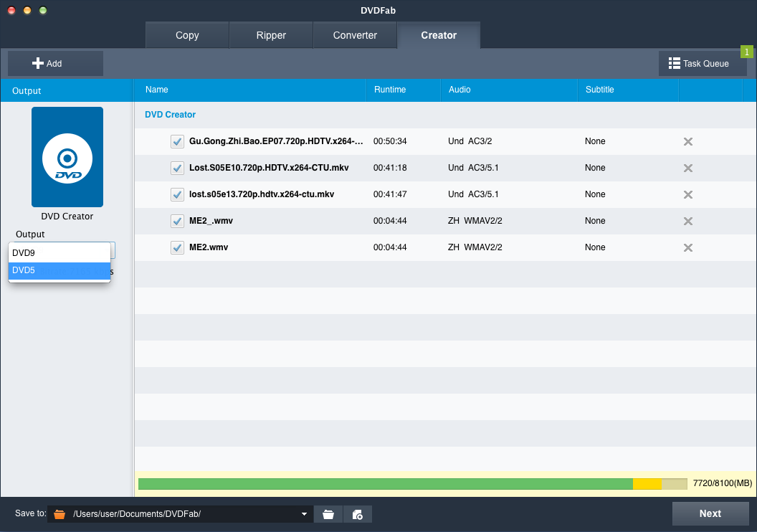Image resolution: width=757 pixels, height=532 pixels.
Task: Click the 00:50:34 runtime value
Action: (390, 141)
